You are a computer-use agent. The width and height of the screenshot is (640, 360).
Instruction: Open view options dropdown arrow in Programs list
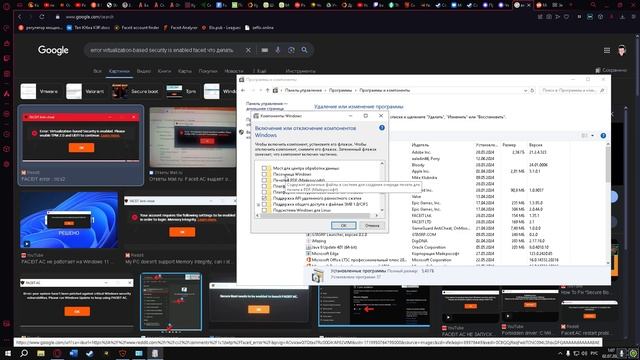coord(593,136)
